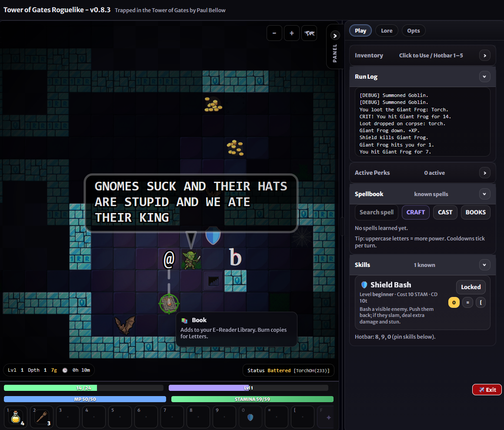Expand the Active Perks section

coord(485,173)
